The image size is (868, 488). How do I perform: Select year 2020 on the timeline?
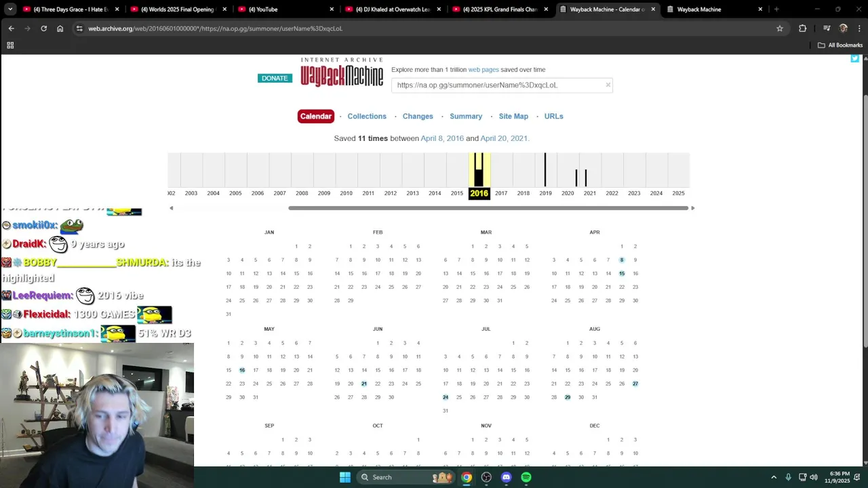click(568, 193)
